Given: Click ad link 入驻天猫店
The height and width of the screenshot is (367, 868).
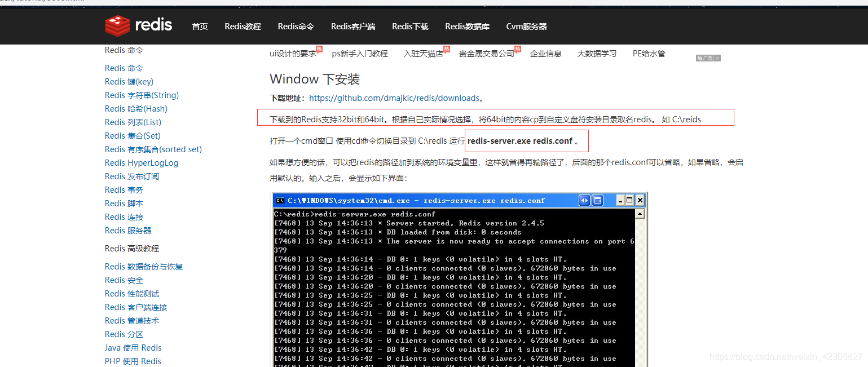Looking at the screenshot, I should 424,54.
